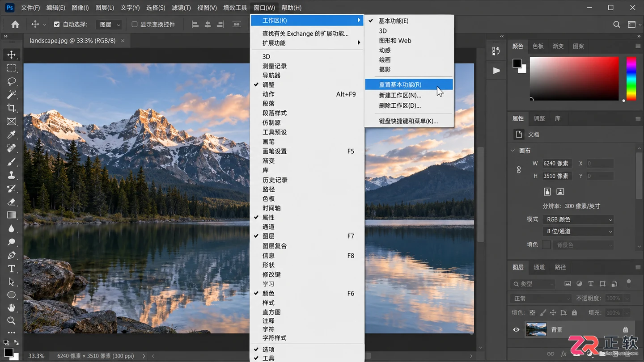This screenshot has width=644, height=362.
Task: Toggle 调整 panel in Window menu
Action: click(x=307, y=85)
